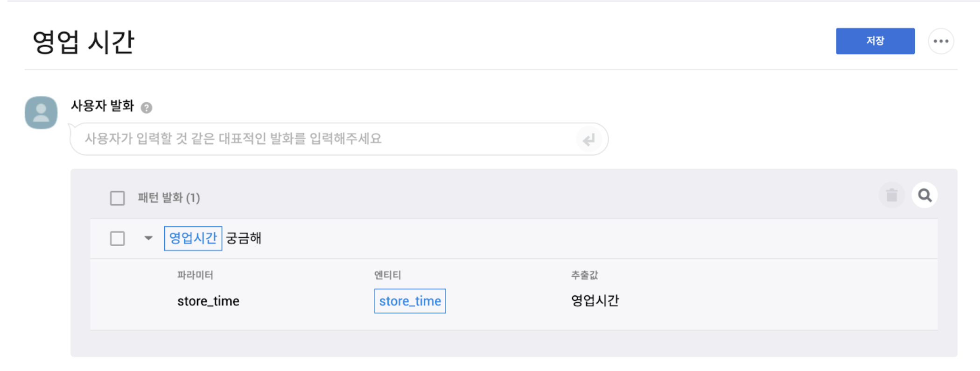Toggle the 패턴 발화 select-all checkbox
The height and width of the screenshot is (371, 980).
tap(118, 198)
